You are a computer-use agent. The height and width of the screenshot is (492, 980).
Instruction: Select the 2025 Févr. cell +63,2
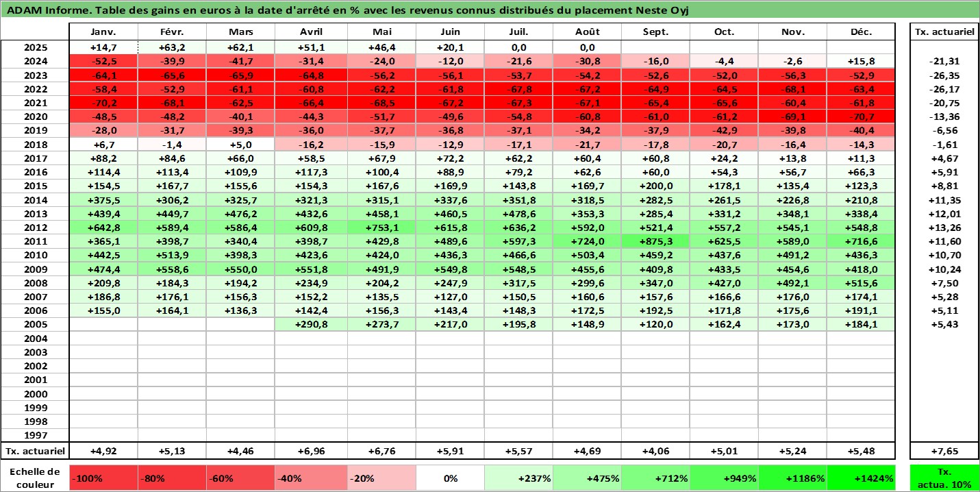coord(172,47)
